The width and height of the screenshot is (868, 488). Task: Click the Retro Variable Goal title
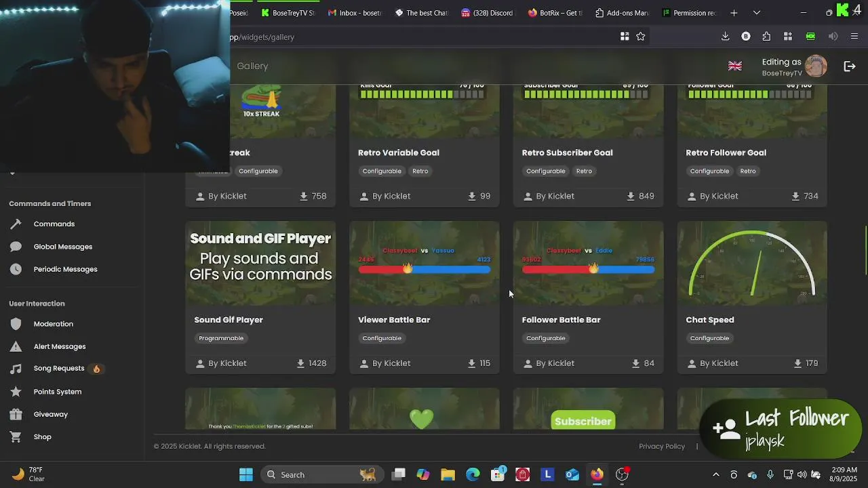399,152
